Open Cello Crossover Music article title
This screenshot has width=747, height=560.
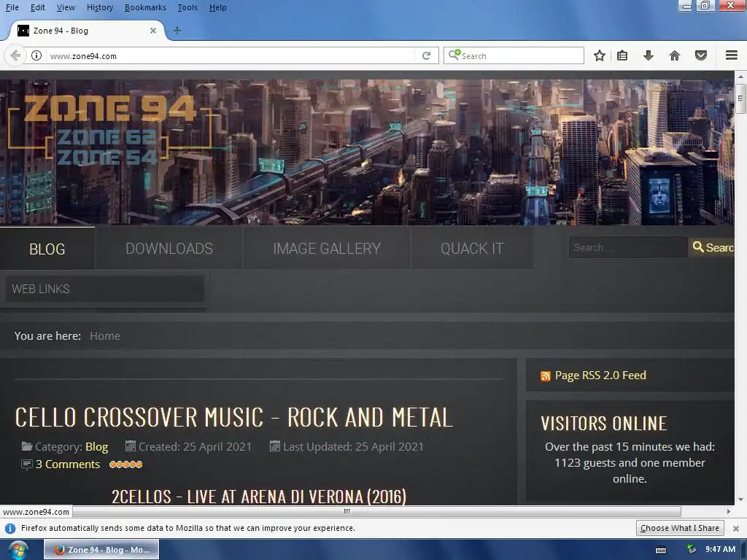coord(234,417)
